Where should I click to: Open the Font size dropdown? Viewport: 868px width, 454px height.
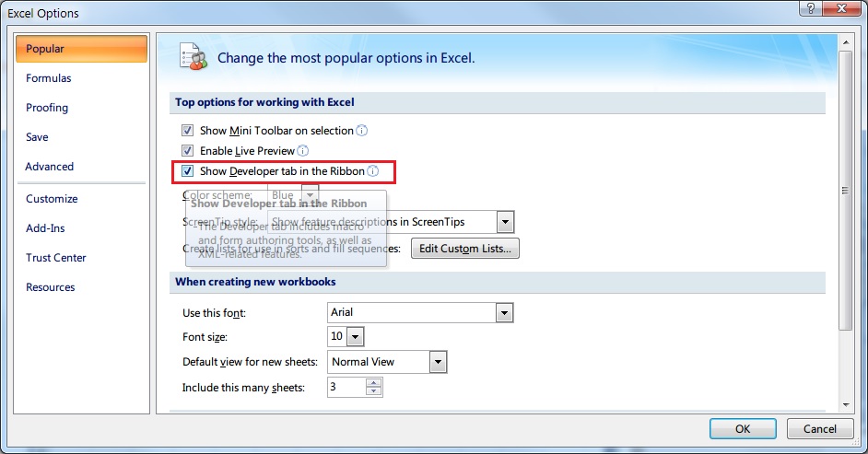356,336
